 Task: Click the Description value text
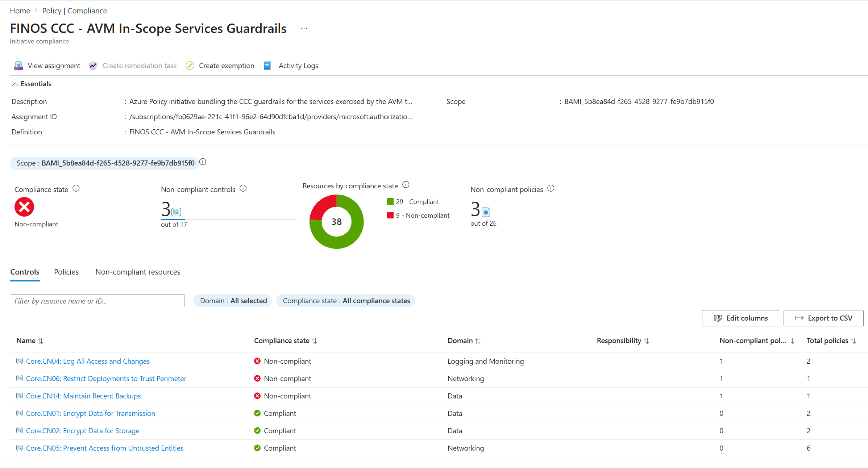coord(271,101)
